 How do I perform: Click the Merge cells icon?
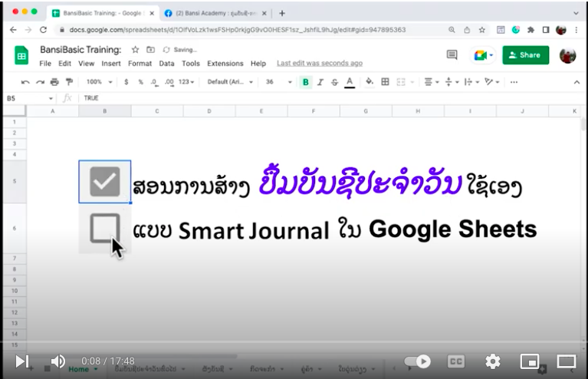tap(401, 82)
